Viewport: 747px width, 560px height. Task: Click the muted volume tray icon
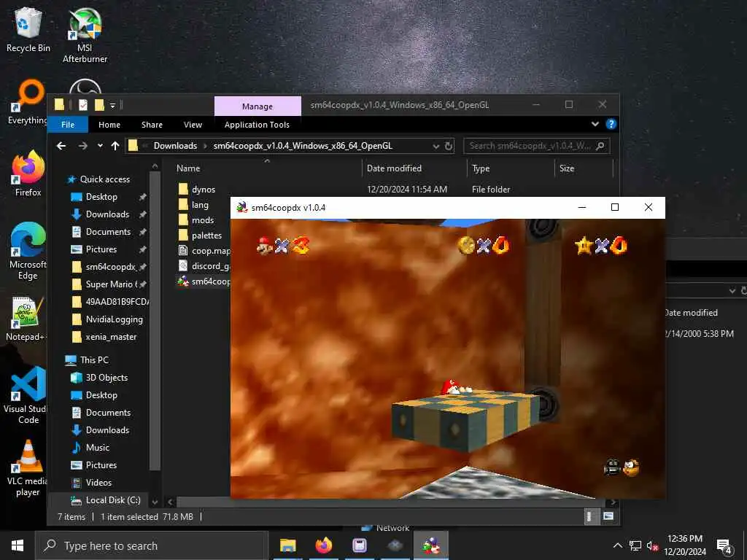(652, 545)
